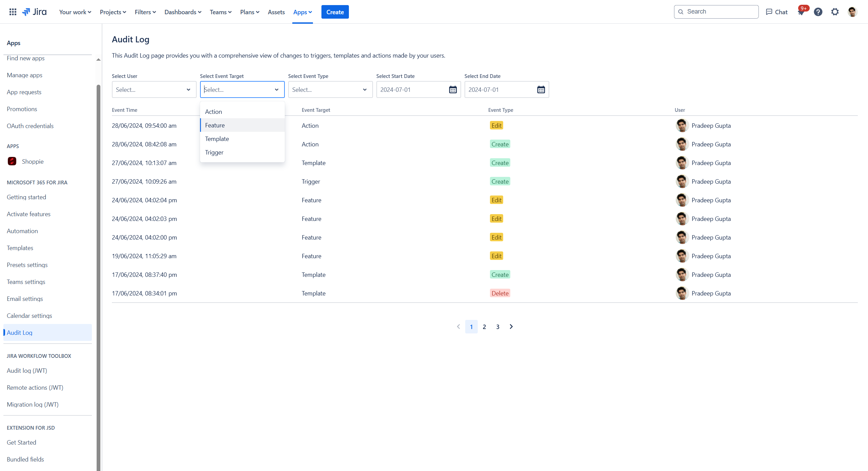Go to Automation in sidebar
Viewport: 868px width, 471px height.
click(x=22, y=231)
